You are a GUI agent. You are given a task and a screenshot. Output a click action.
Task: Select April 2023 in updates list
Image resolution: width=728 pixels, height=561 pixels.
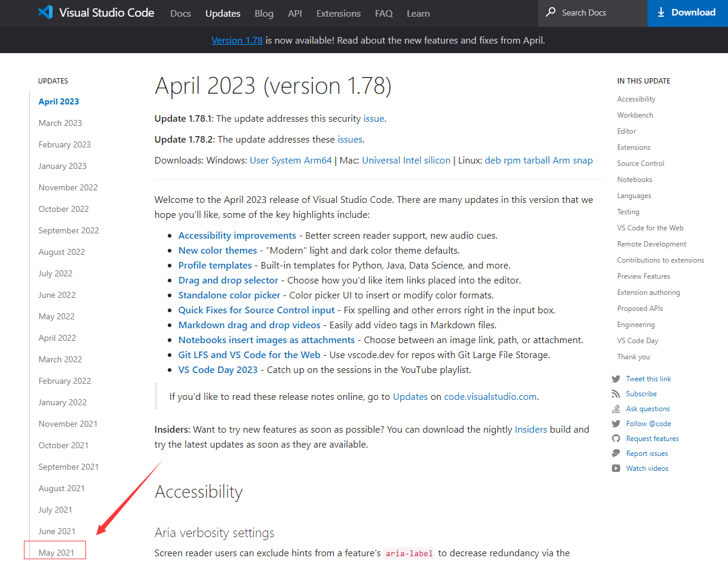coord(59,101)
